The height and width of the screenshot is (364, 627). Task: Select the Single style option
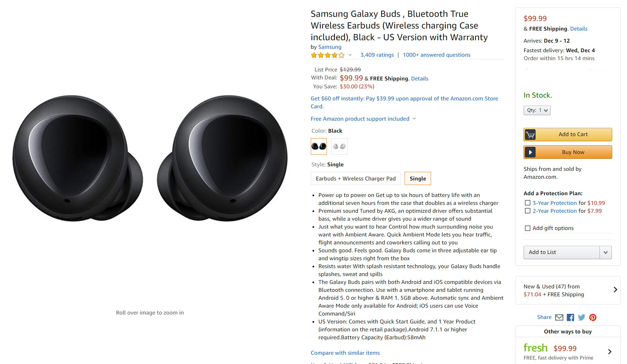(418, 179)
